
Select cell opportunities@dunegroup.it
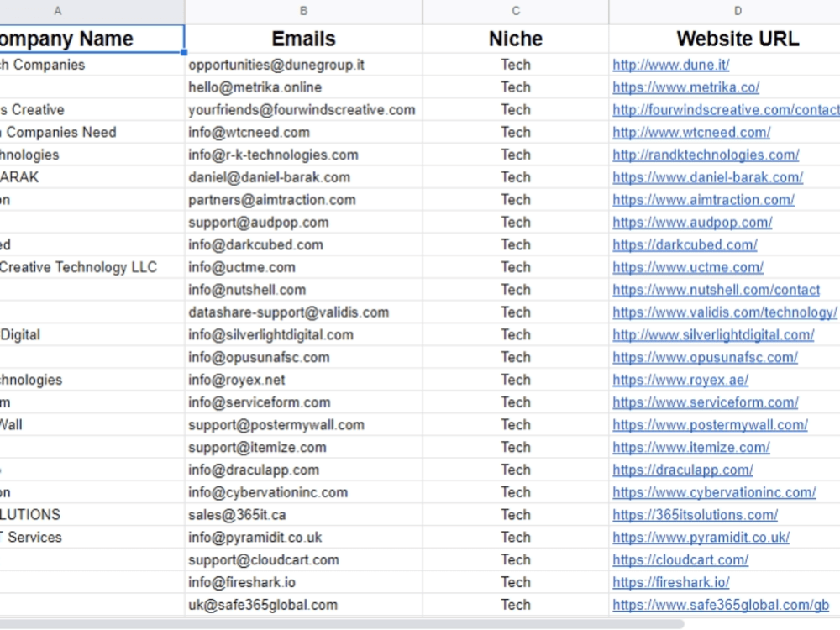click(303, 65)
